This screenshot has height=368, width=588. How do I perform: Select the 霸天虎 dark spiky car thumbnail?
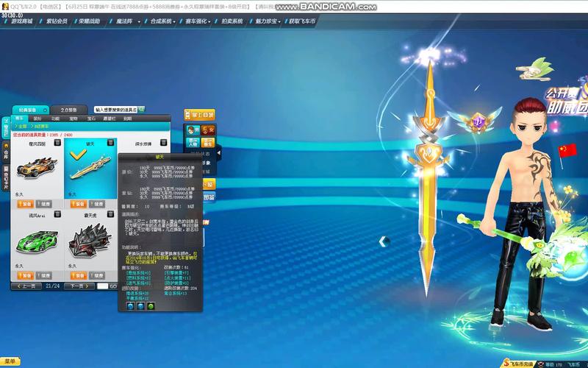[90, 241]
